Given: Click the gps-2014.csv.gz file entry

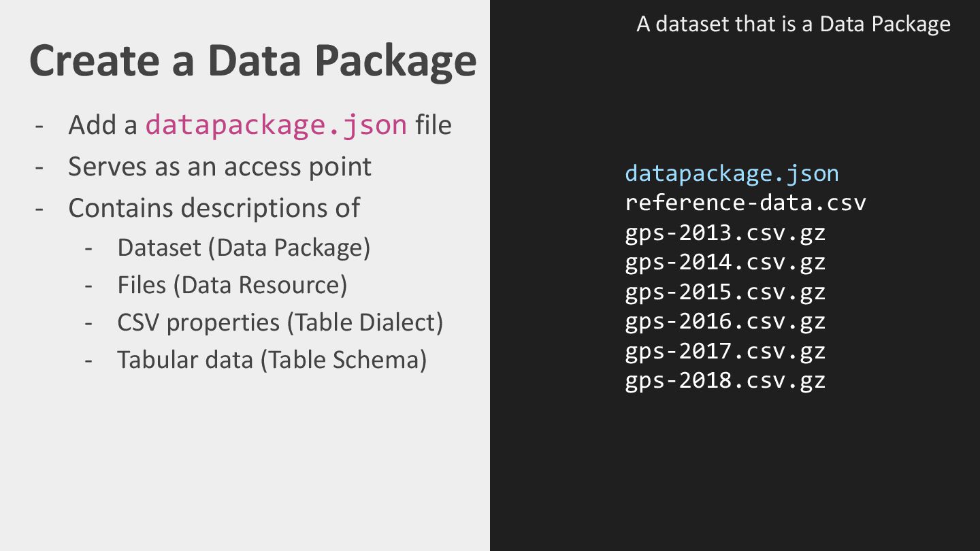Looking at the screenshot, I should [x=725, y=262].
